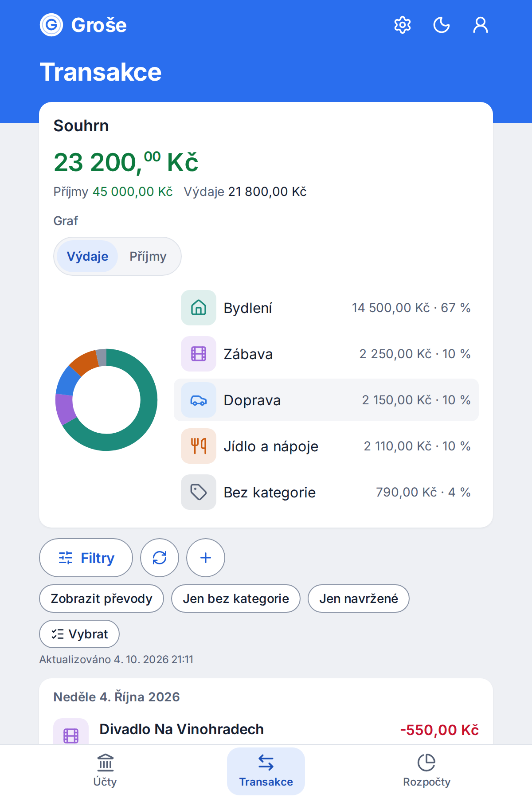Toggle Zobrazit převody filter chip
Viewport: 532px width, 798px height.
(x=102, y=598)
